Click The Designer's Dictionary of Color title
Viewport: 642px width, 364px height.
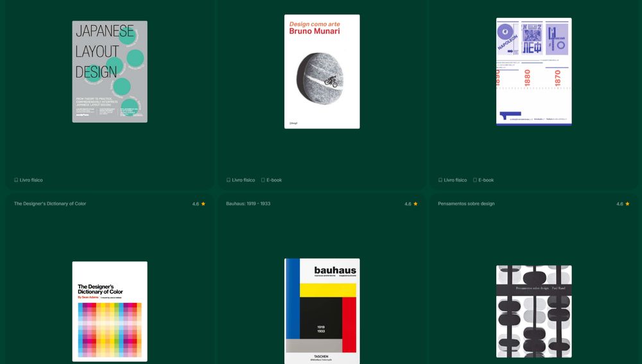pyautogui.click(x=50, y=204)
